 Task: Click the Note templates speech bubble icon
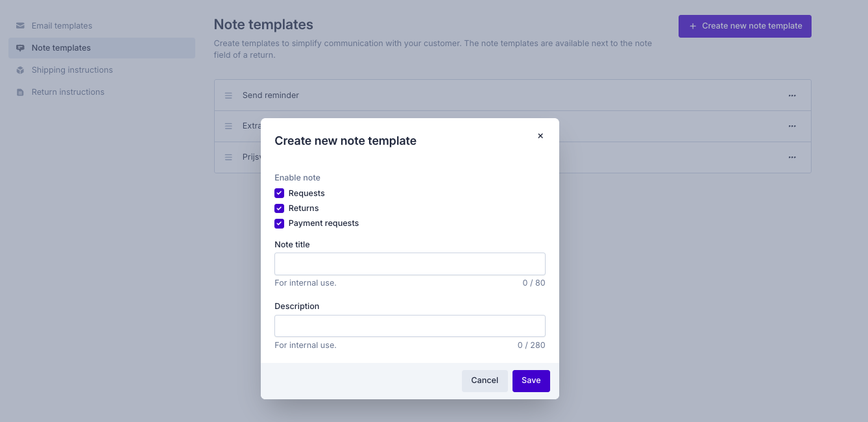tap(20, 48)
